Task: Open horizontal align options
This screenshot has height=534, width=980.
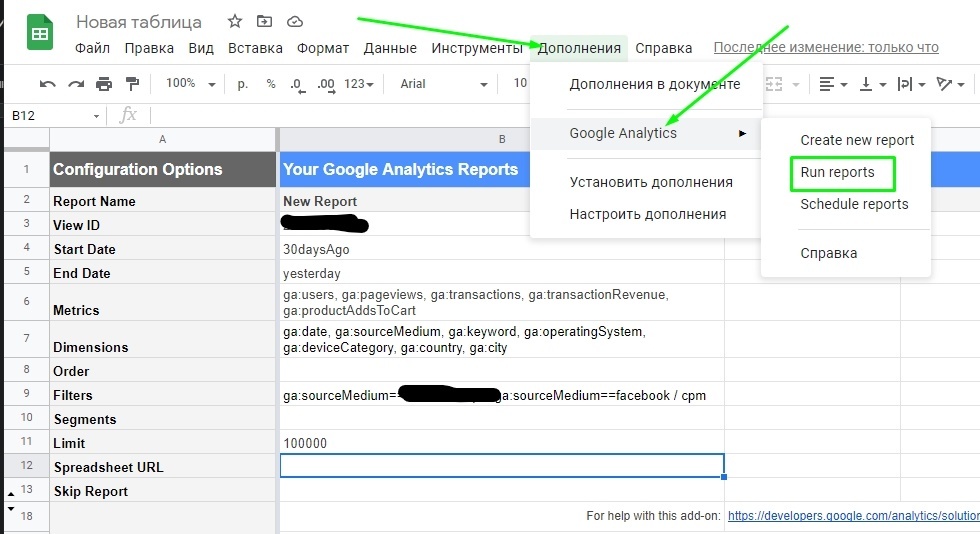Action: click(833, 84)
